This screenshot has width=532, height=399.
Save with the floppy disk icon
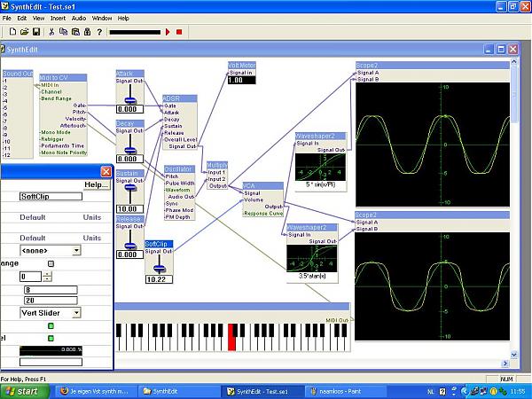pos(36,32)
